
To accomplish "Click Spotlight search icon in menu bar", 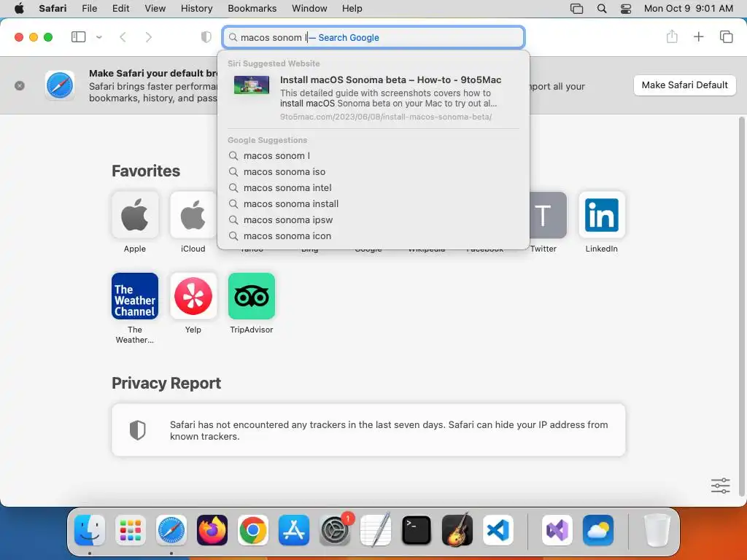I will 602,9.
